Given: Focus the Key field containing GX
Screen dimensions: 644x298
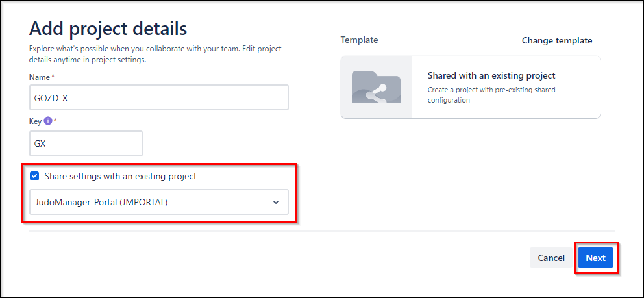Looking at the screenshot, I should [86, 143].
